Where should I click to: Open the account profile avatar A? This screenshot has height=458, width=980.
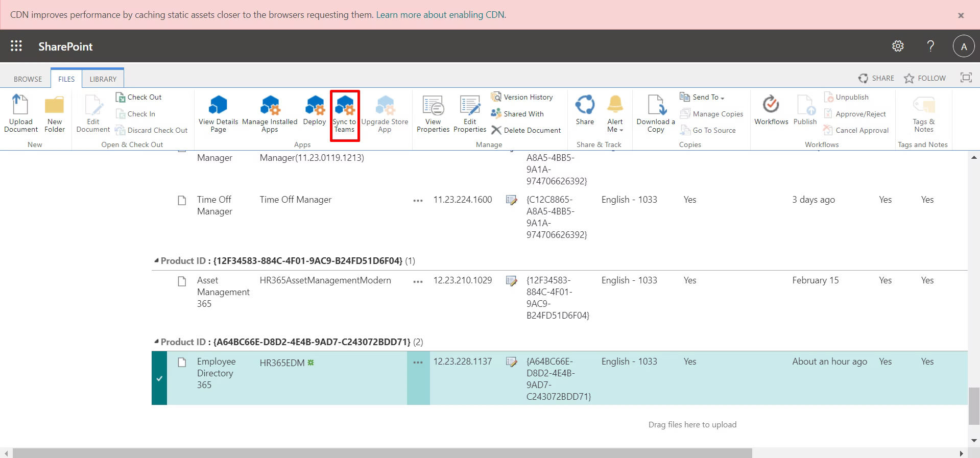point(964,46)
